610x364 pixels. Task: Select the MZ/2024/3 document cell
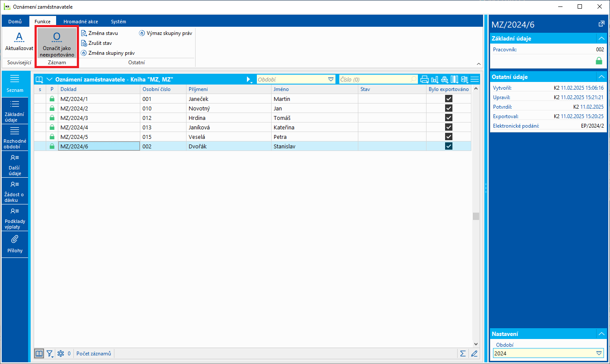click(99, 118)
